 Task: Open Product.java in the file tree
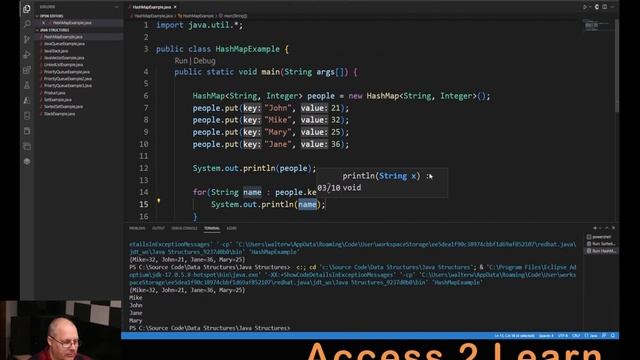[55, 93]
